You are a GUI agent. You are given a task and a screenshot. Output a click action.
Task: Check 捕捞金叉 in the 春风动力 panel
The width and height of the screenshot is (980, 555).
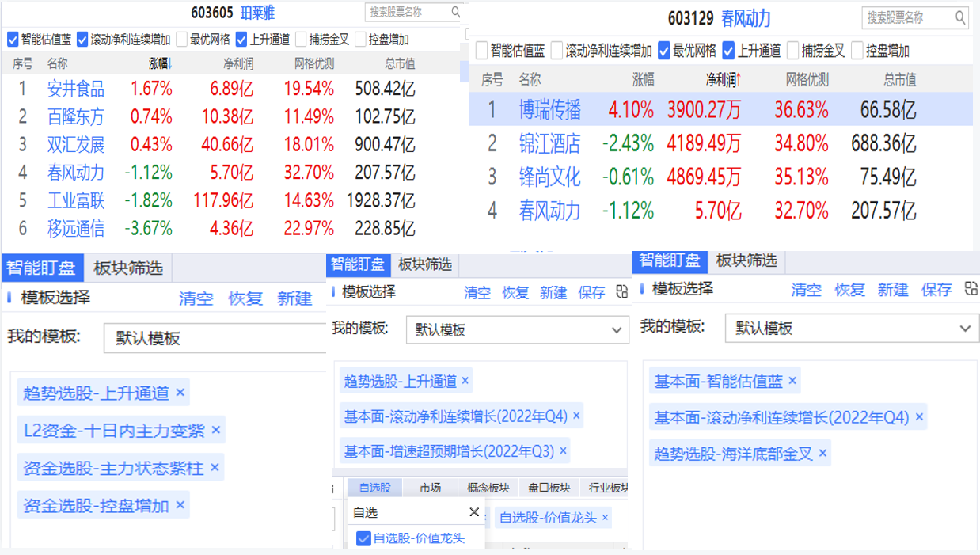coord(793,51)
